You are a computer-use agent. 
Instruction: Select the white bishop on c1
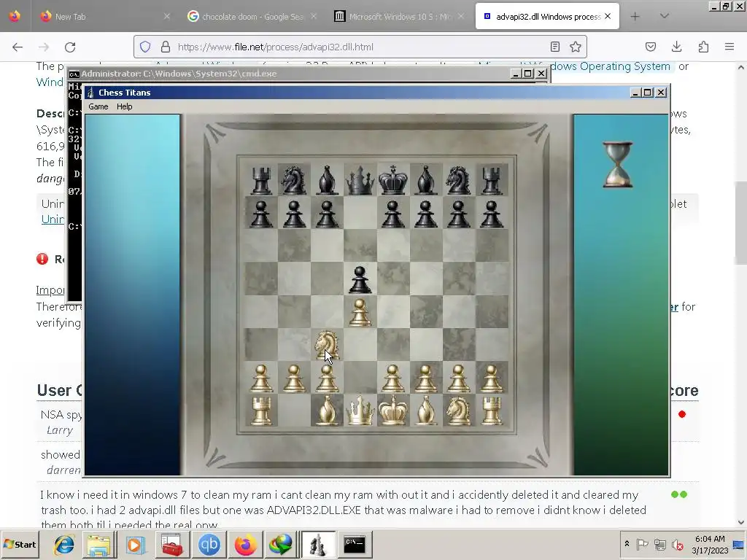(x=328, y=410)
